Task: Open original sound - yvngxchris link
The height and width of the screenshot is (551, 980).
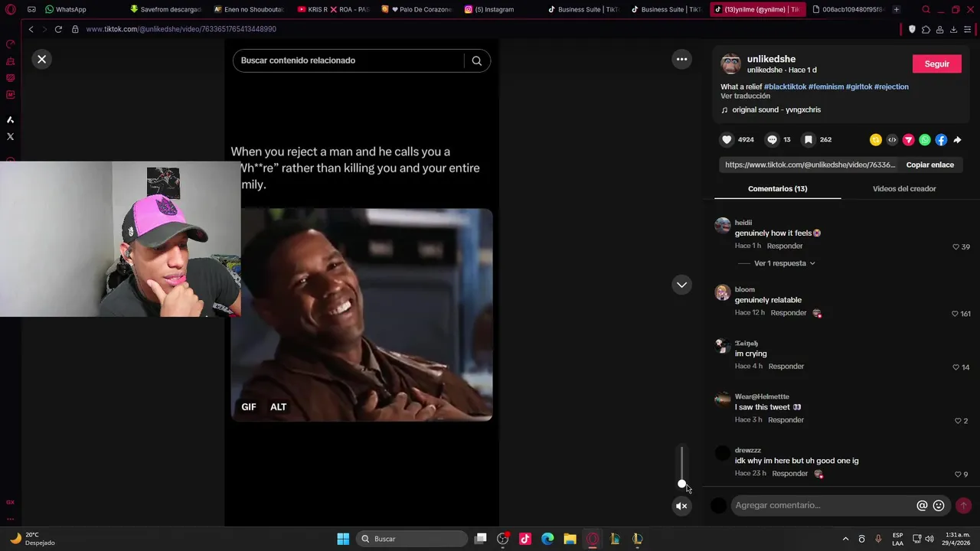Action: point(776,110)
